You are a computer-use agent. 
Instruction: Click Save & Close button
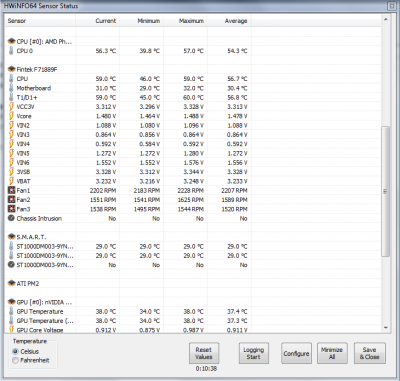point(369,353)
